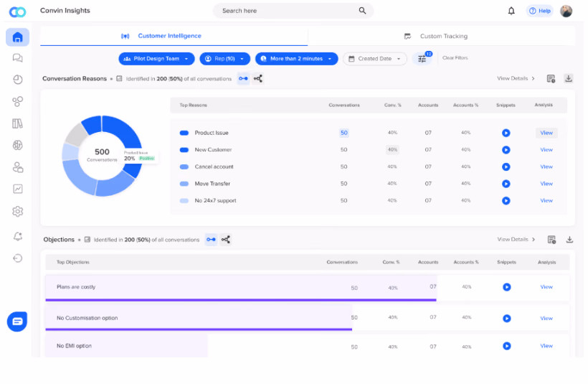Play snippet for No 24x7 support

click(506, 200)
